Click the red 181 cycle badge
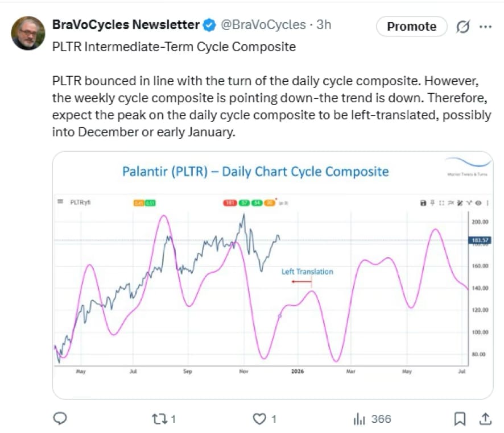 click(230, 202)
